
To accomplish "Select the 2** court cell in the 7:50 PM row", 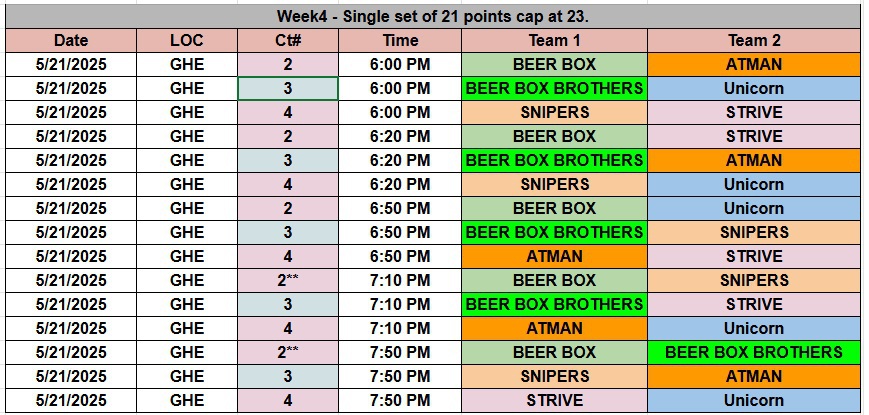I will point(288,353).
